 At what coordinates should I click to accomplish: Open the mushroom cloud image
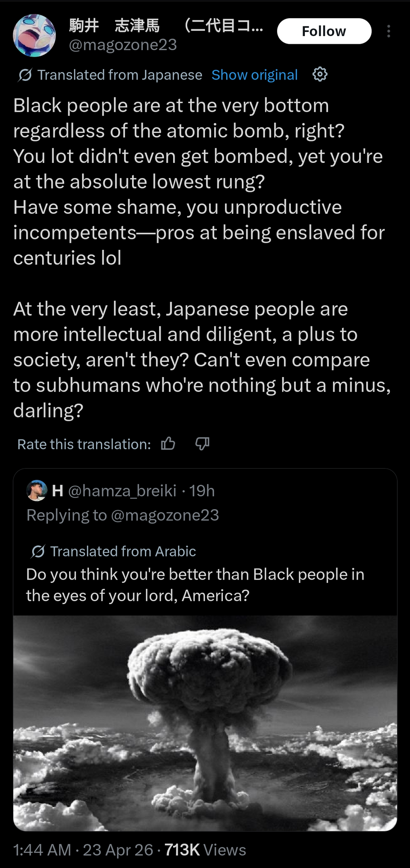point(205,723)
